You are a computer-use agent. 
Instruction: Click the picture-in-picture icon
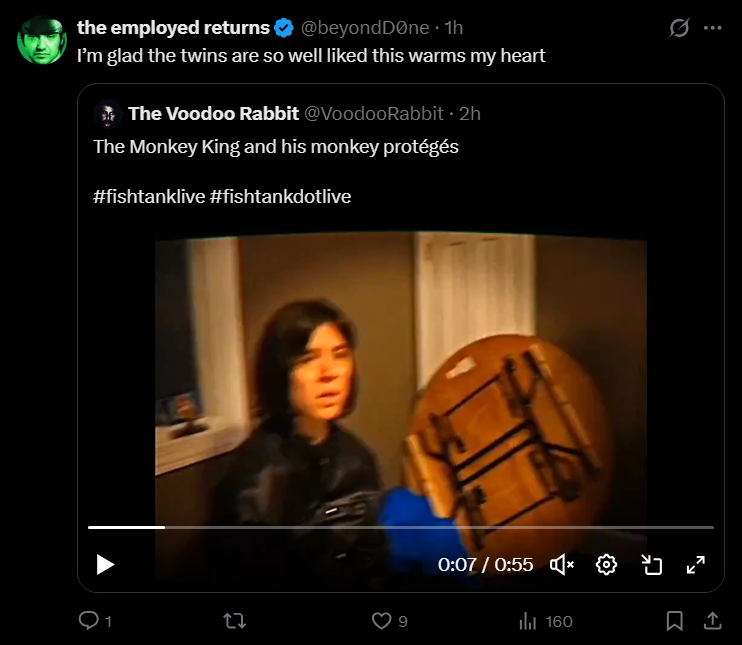pyautogui.click(x=652, y=565)
